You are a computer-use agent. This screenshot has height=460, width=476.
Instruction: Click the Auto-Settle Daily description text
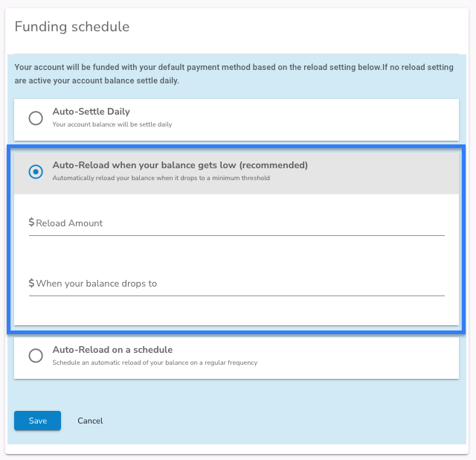tap(112, 124)
